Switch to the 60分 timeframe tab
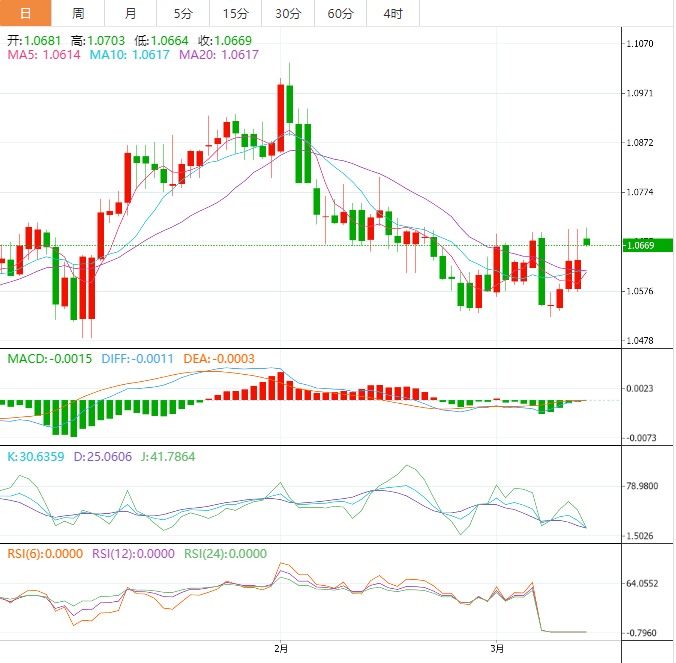The width and height of the screenshot is (676, 663). click(341, 13)
